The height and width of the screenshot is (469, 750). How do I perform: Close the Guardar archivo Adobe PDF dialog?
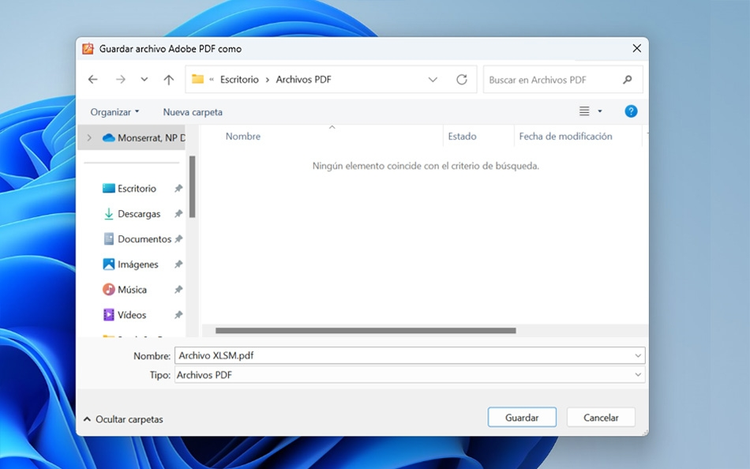tap(637, 48)
